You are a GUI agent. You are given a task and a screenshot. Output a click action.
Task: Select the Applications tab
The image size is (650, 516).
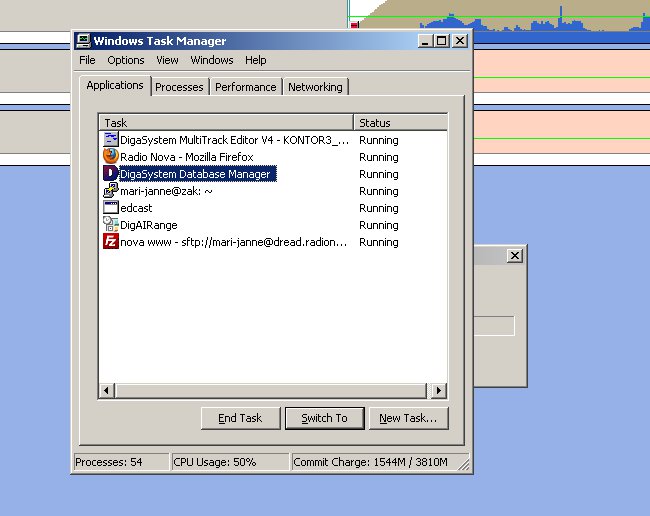click(115, 85)
